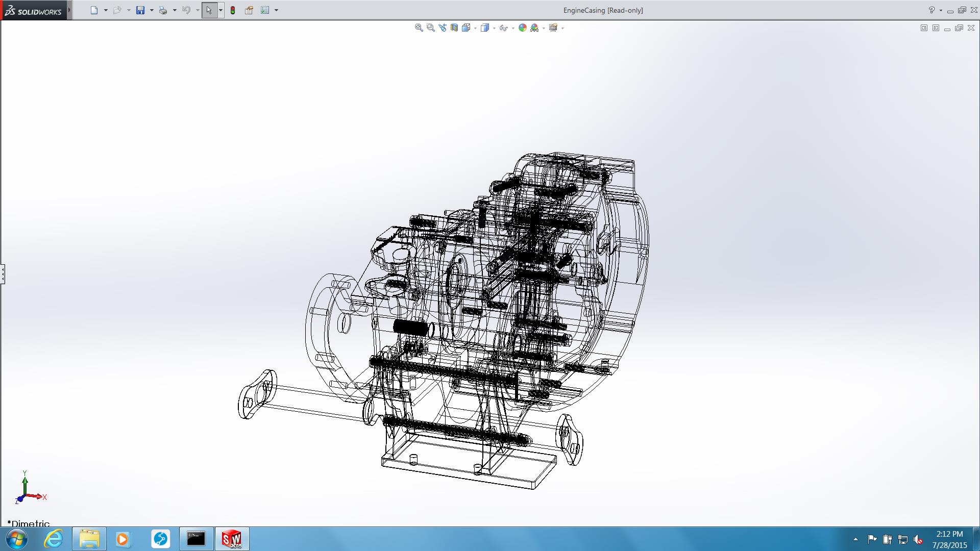This screenshot has height=551, width=980.
Task: Click the Display Style cube icon
Action: 484,28
